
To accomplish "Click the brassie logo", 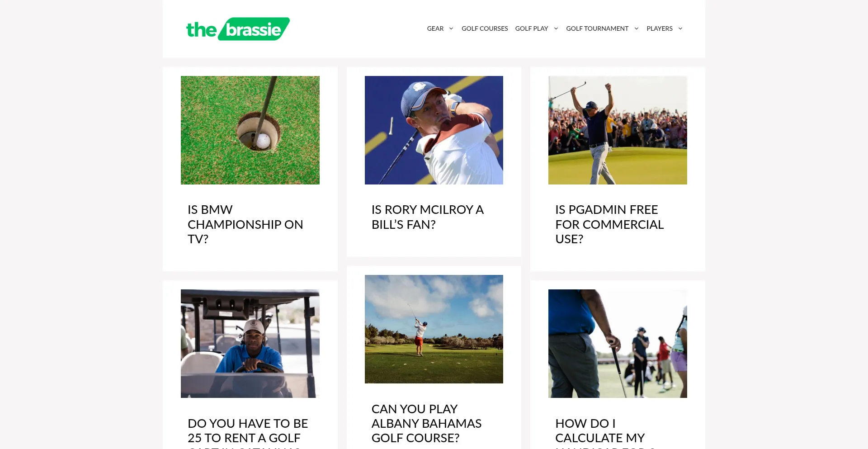I will coord(238,29).
